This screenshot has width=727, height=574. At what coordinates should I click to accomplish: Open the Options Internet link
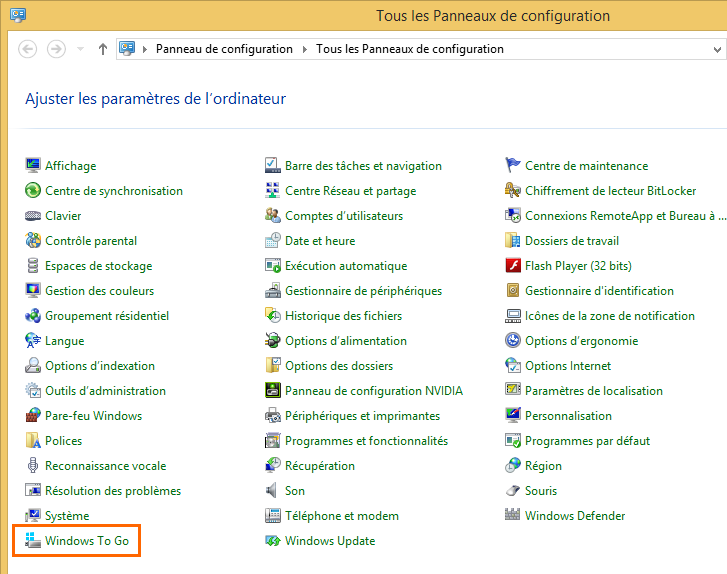point(568,366)
